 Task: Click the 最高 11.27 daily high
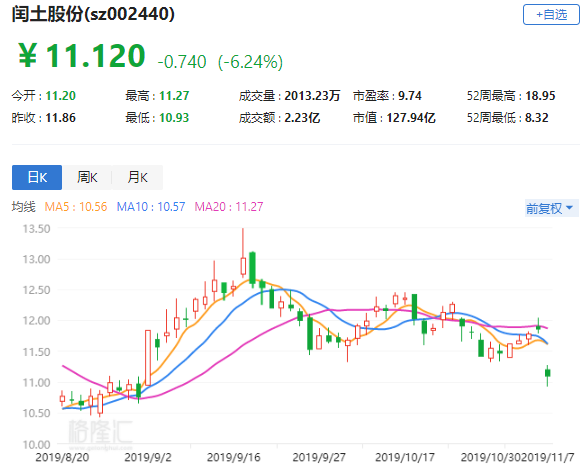[x=157, y=96]
